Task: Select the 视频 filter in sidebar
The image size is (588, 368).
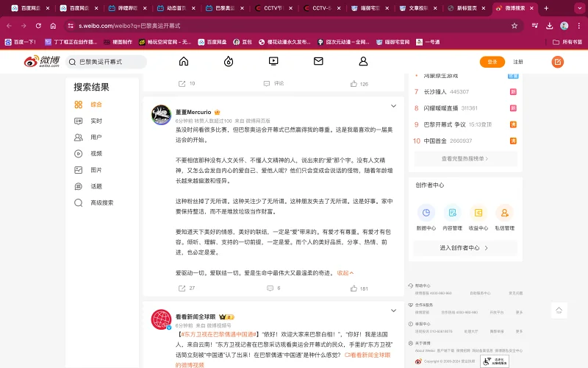Action: [96, 154]
